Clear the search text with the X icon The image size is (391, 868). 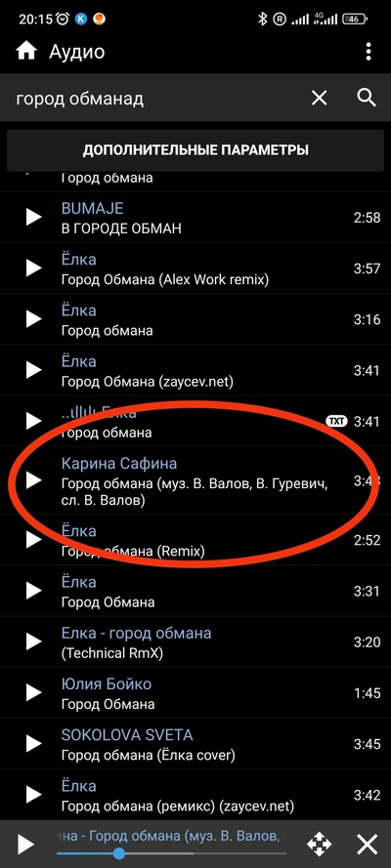(x=319, y=99)
